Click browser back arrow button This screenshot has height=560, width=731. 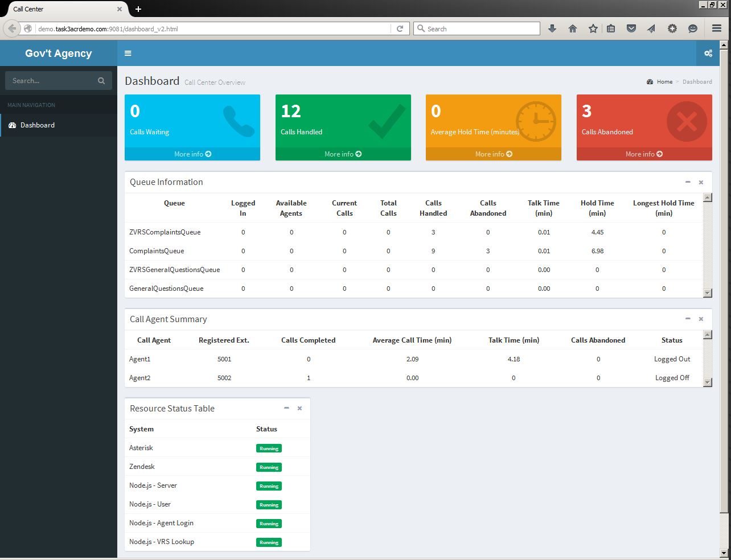(x=13, y=28)
